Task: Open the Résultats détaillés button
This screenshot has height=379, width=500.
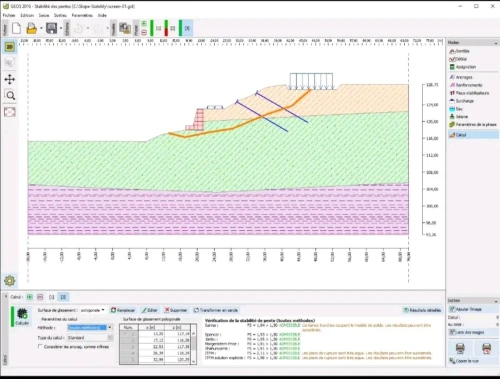Action: pyautogui.click(x=422, y=310)
